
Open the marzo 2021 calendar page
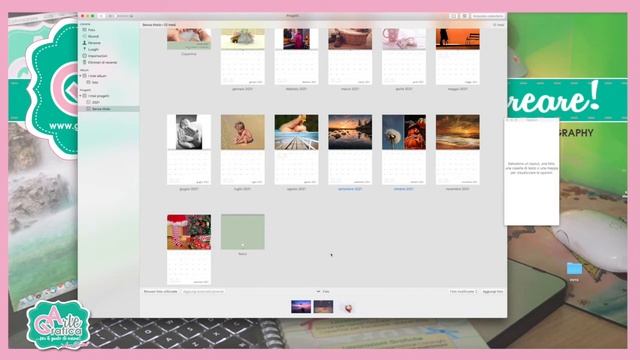[350, 57]
